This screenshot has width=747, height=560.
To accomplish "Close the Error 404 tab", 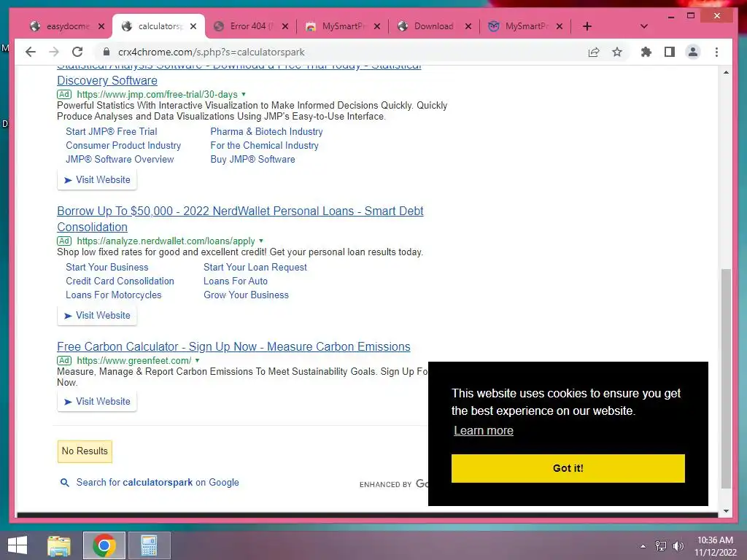I will 285,26.
